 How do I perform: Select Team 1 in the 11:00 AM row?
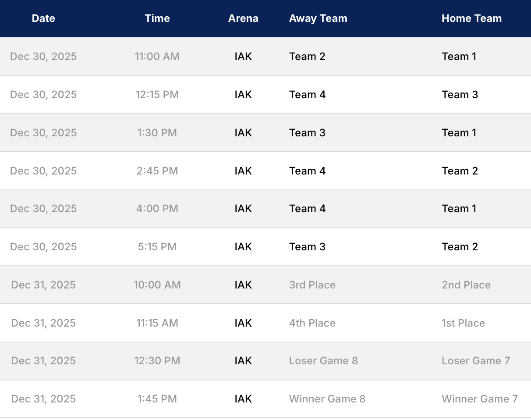coord(459,57)
